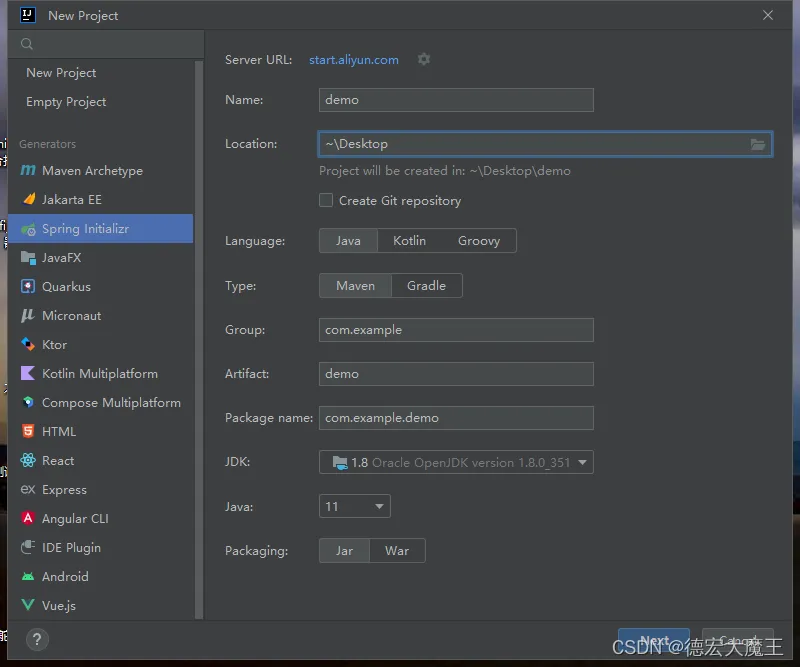Viewport: 800px width, 667px height.
Task: Click the Micronaut mu icon
Action: tap(28, 315)
